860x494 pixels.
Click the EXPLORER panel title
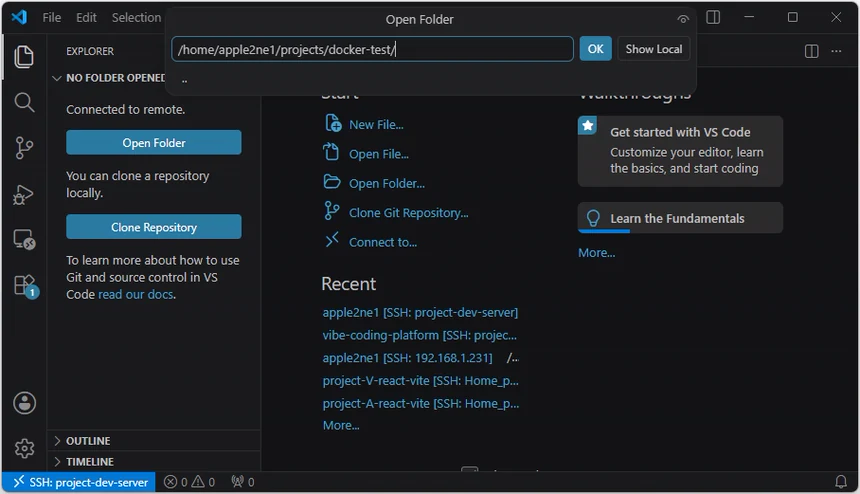coord(90,51)
